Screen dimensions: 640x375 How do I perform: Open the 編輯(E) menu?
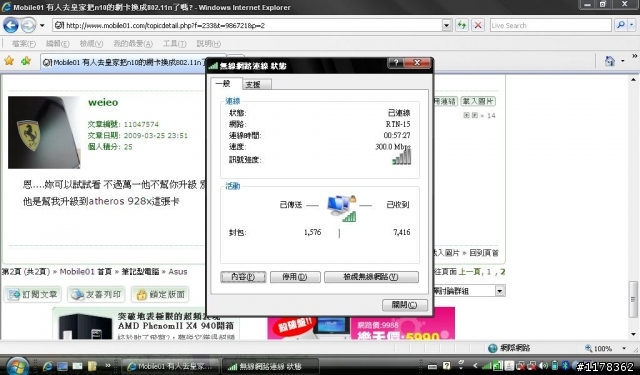(58, 43)
